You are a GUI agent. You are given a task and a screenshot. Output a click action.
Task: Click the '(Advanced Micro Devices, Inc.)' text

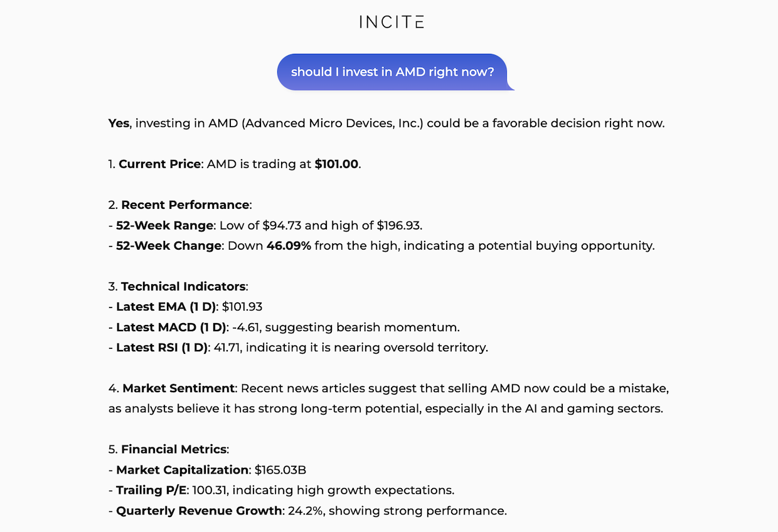[x=333, y=123]
